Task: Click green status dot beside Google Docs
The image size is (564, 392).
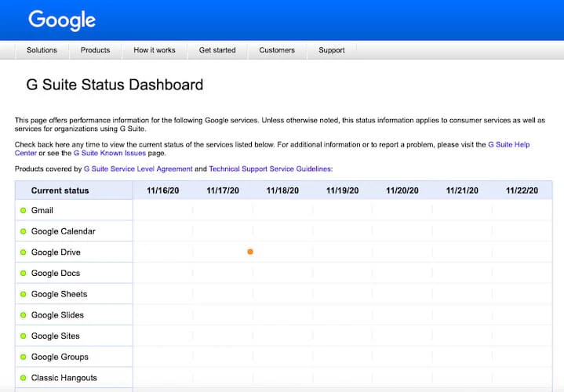Action: pyautogui.click(x=24, y=273)
